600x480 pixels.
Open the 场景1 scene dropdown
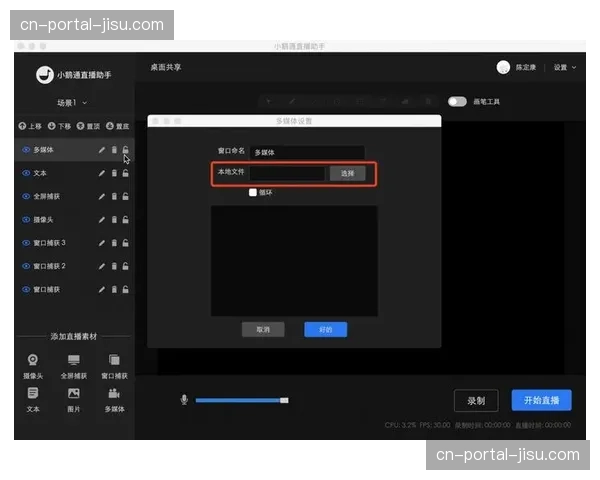click(72, 103)
